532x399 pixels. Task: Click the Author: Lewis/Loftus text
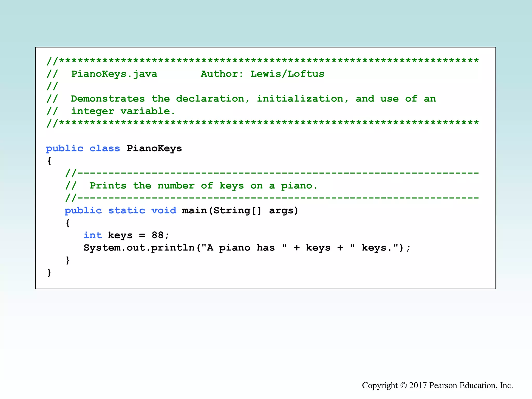click(x=262, y=74)
